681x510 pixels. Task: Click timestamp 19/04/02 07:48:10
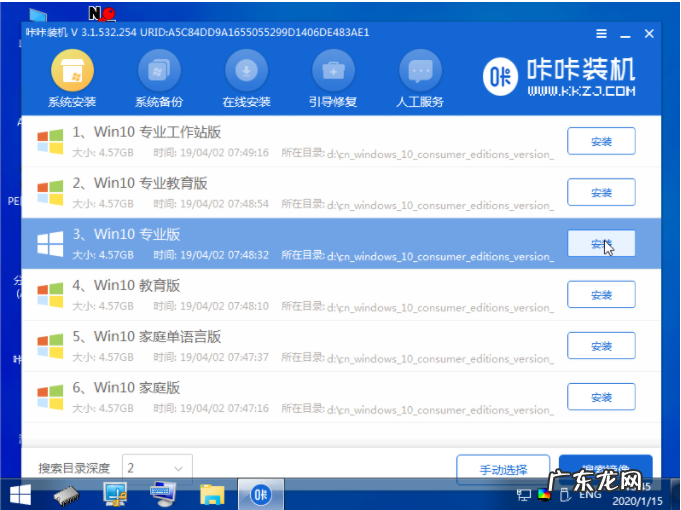coord(225,306)
